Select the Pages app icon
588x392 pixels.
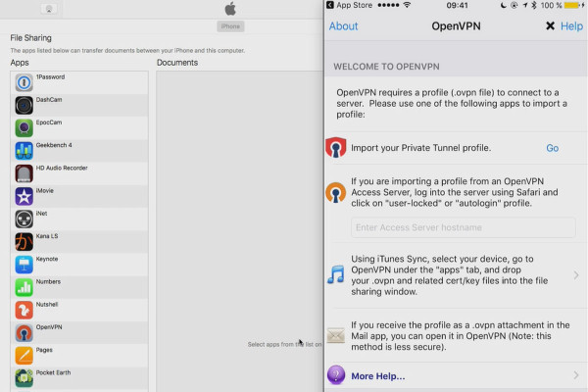coord(24,356)
